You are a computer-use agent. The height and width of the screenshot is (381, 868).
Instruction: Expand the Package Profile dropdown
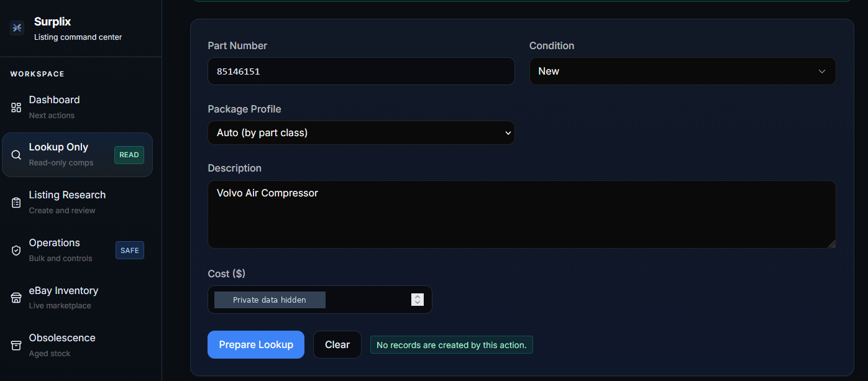click(361, 133)
